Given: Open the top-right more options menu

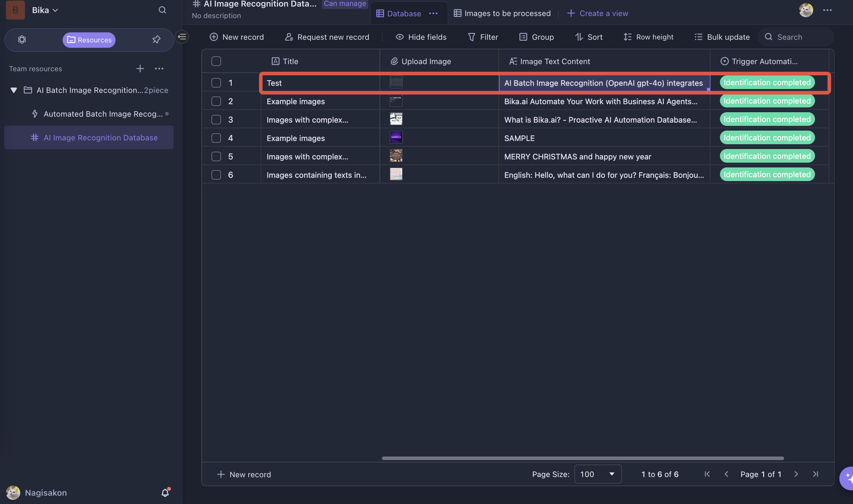Looking at the screenshot, I should [827, 10].
